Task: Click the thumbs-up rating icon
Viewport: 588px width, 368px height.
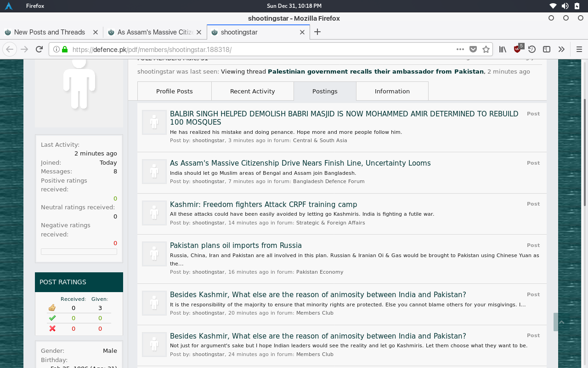Action: pos(52,308)
